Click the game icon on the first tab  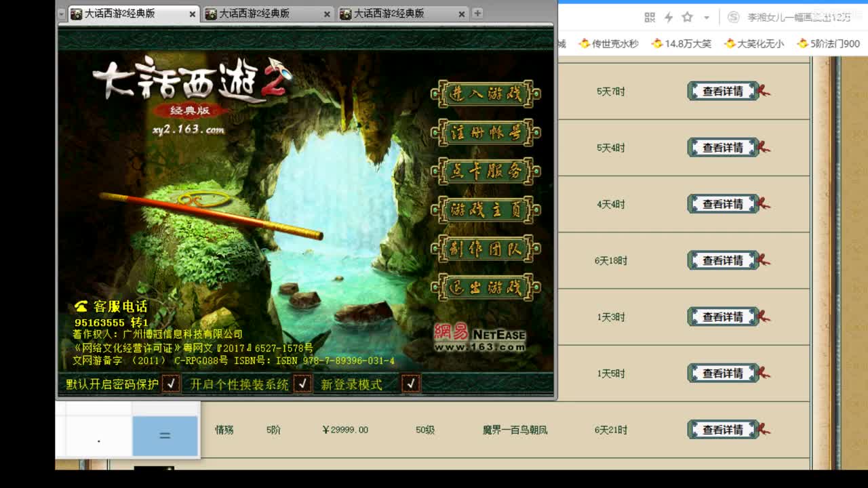tap(76, 14)
